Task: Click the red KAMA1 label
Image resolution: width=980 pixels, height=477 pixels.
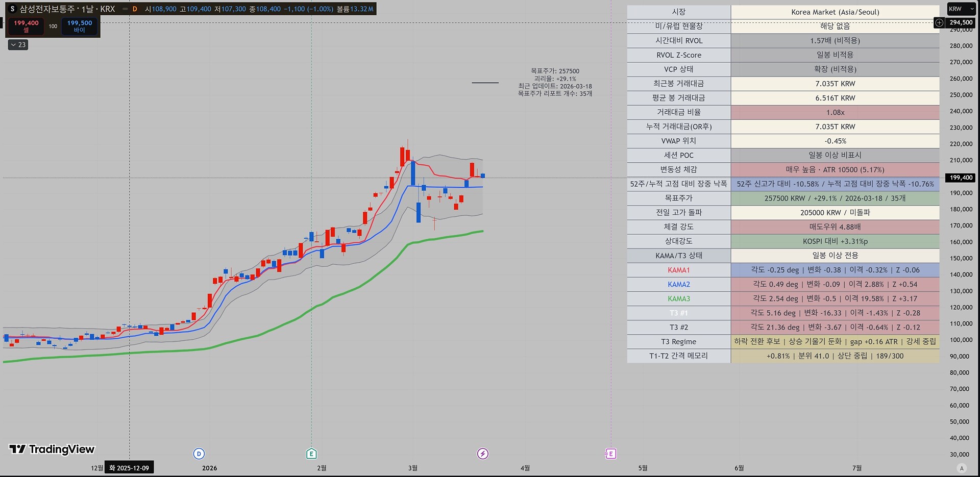Action: [x=679, y=270]
